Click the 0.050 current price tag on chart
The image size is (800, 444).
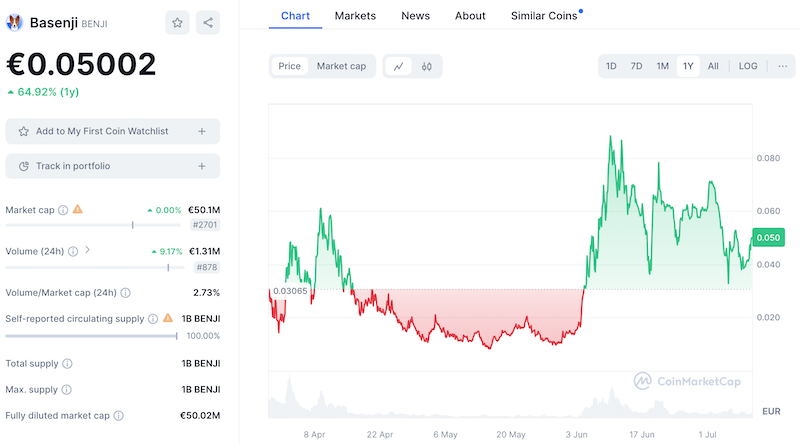pyautogui.click(x=768, y=238)
